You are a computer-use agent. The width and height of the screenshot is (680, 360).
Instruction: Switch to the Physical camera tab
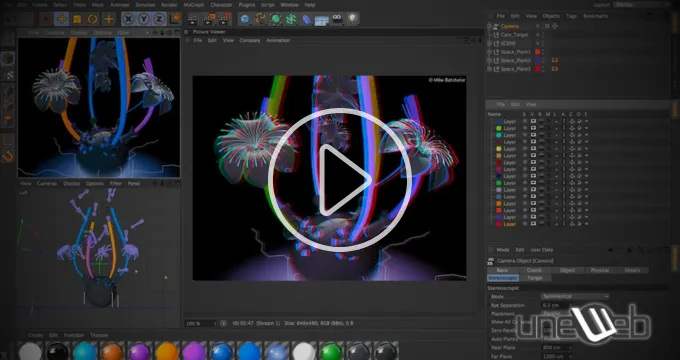tap(600, 270)
